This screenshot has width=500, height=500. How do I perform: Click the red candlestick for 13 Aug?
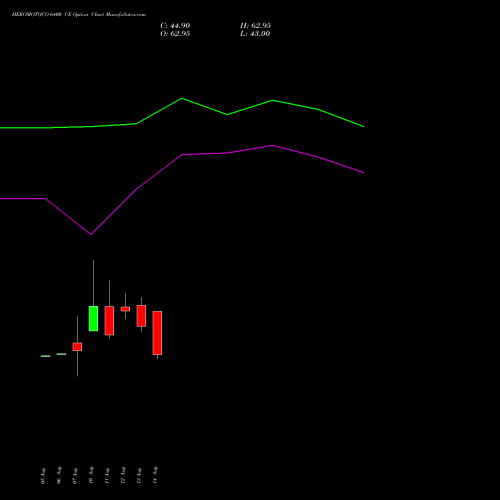click(x=141, y=316)
